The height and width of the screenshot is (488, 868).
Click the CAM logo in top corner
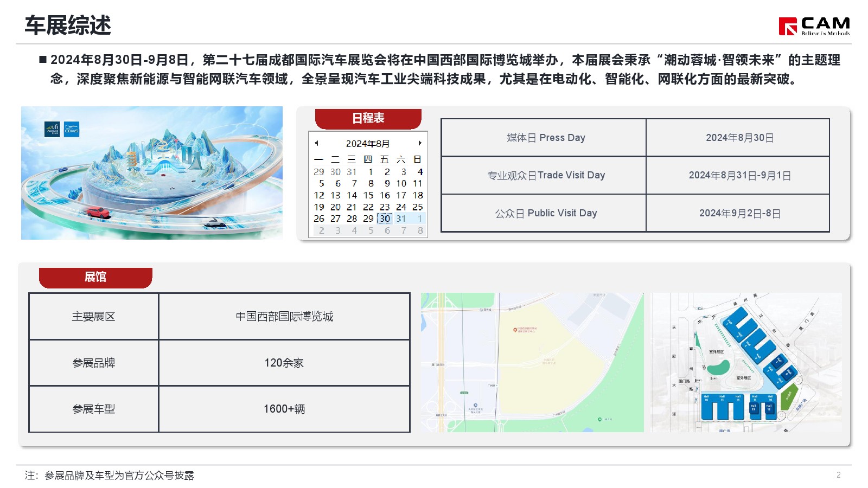point(814,25)
